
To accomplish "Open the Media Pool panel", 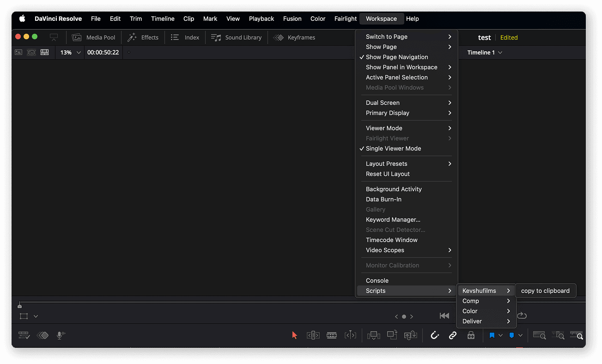I will (94, 37).
